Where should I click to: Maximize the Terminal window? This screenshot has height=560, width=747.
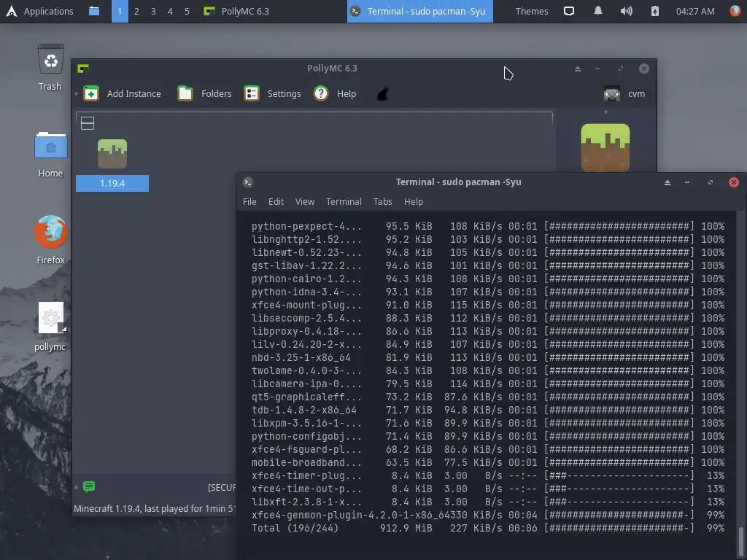711,182
